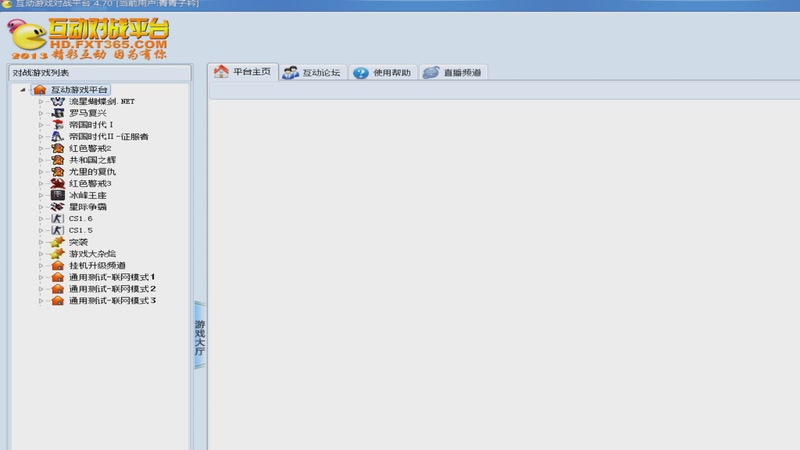Select the 游戏大杂烩 row label
This screenshot has width=800, height=450.
(x=92, y=254)
